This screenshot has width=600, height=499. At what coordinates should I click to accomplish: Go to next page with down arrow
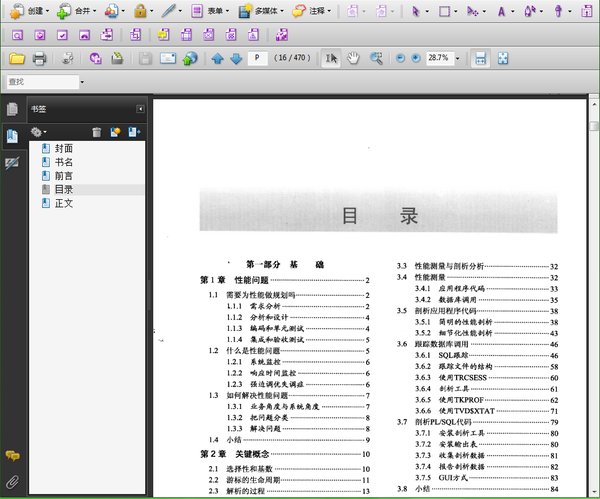click(x=236, y=58)
